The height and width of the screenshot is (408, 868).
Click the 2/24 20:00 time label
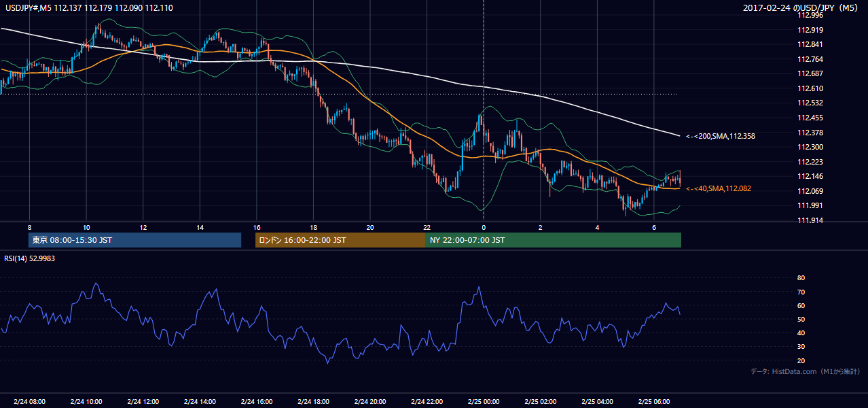tap(369, 401)
